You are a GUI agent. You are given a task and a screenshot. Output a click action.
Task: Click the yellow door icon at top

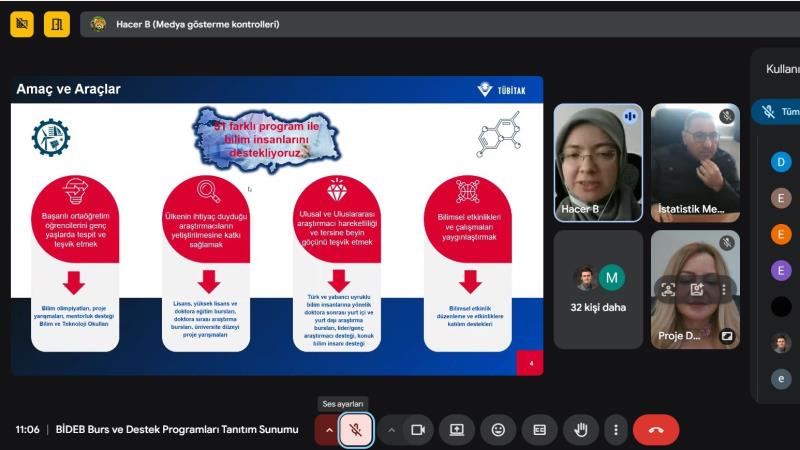pos(57,23)
